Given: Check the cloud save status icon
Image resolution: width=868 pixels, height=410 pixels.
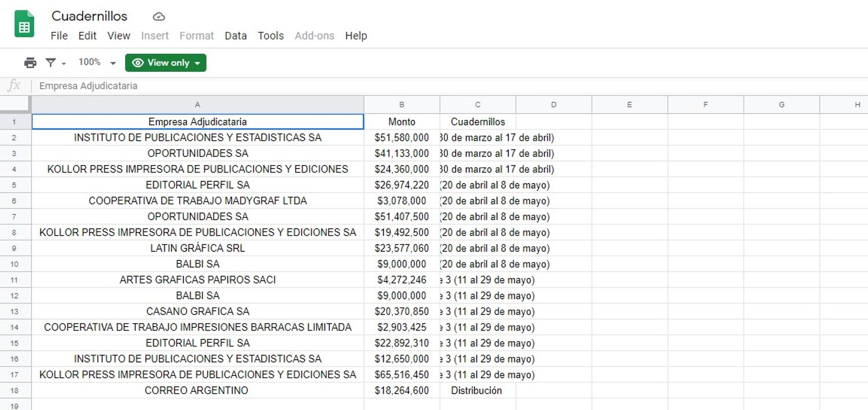Looking at the screenshot, I should 159,16.
